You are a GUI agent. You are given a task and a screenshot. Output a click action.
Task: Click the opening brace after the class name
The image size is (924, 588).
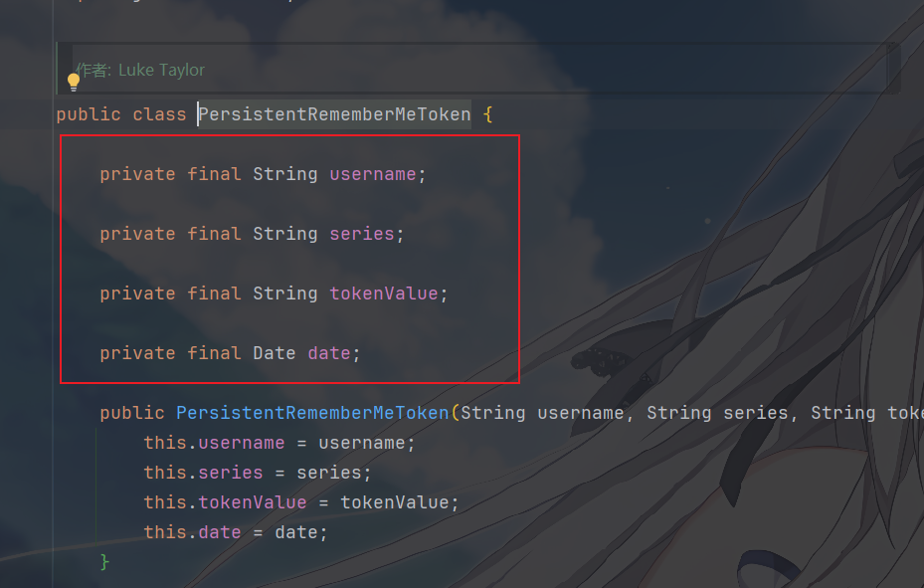487,114
